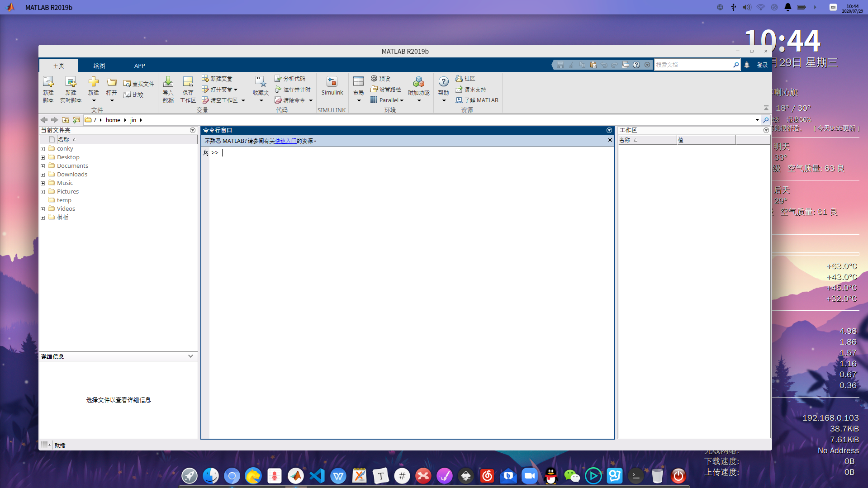
Task: Import data with 导入数据
Action: [168, 90]
